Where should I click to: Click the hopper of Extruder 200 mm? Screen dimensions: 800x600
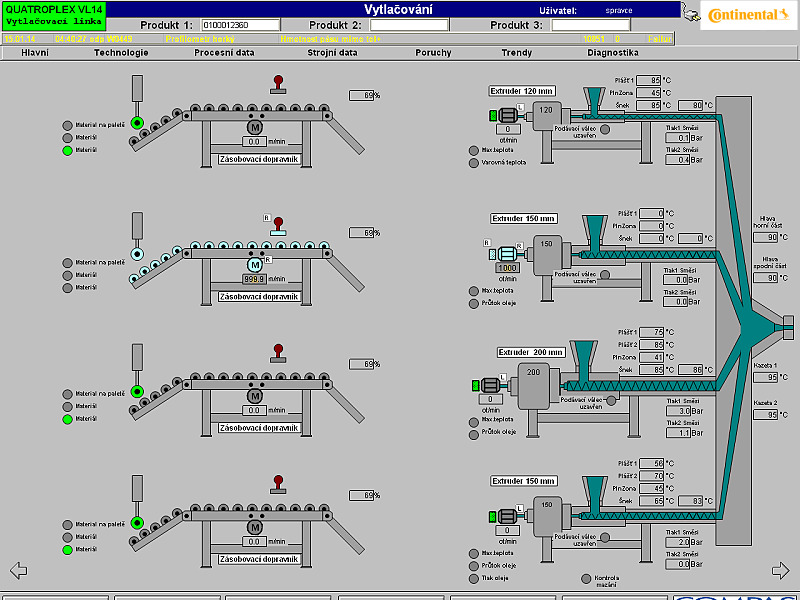(x=583, y=360)
